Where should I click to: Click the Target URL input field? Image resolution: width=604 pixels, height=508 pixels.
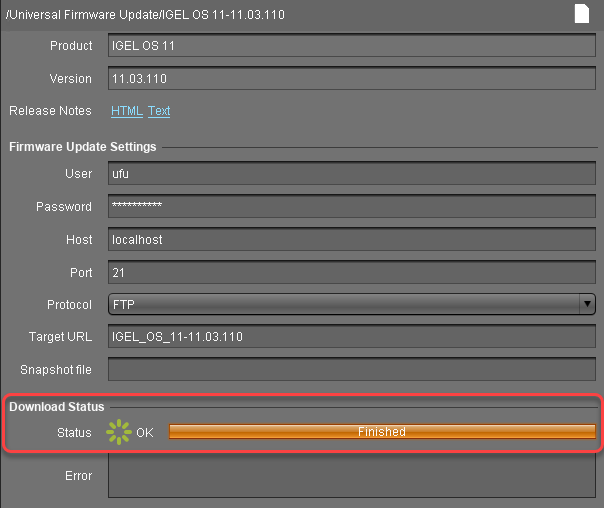pyautogui.click(x=351, y=337)
